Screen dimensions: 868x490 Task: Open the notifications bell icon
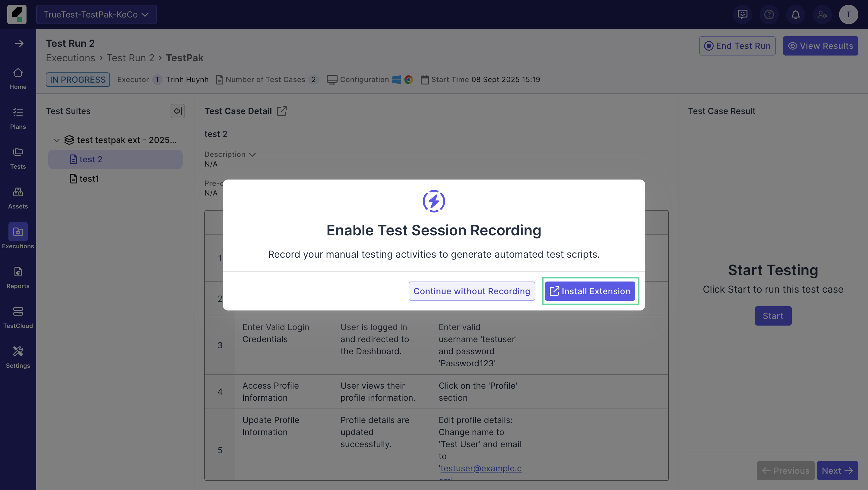tap(795, 14)
